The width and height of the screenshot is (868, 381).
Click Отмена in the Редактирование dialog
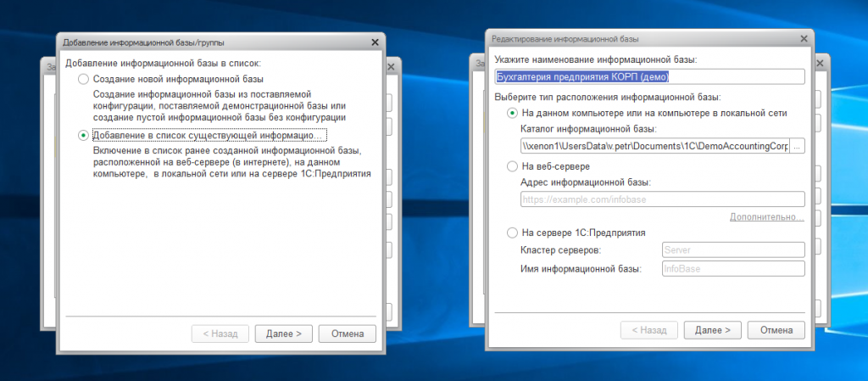(776, 330)
